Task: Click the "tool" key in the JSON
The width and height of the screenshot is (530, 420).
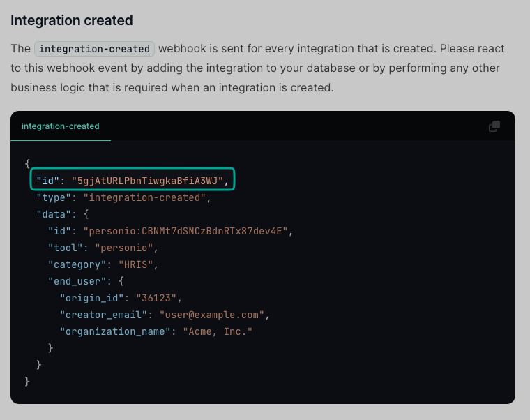Action: tap(66, 248)
